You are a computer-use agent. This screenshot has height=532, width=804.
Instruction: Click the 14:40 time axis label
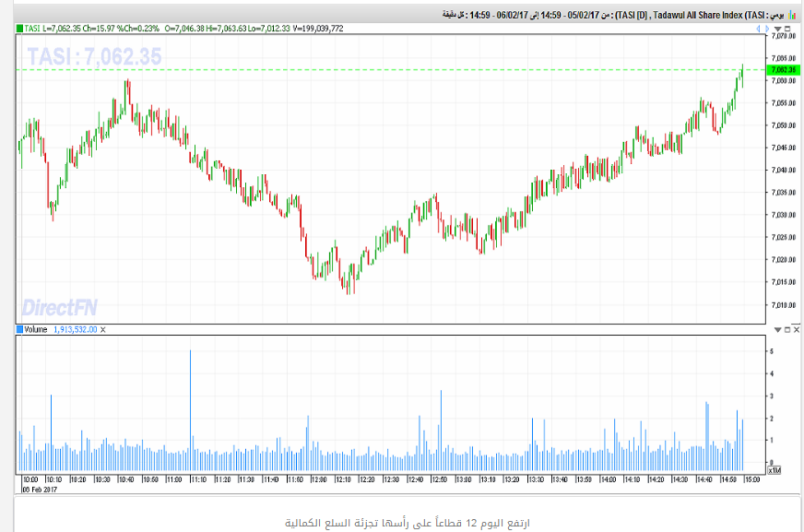pos(704,479)
